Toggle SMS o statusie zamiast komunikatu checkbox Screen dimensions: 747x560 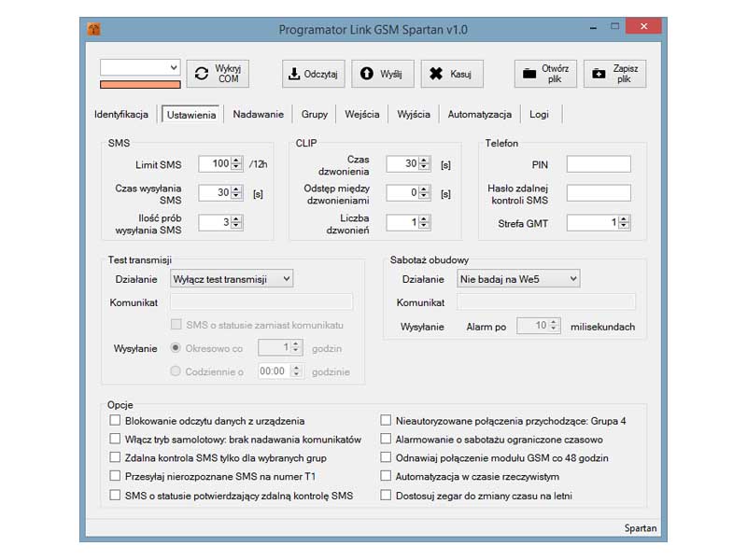pyautogui.click(x=176, y=325)
